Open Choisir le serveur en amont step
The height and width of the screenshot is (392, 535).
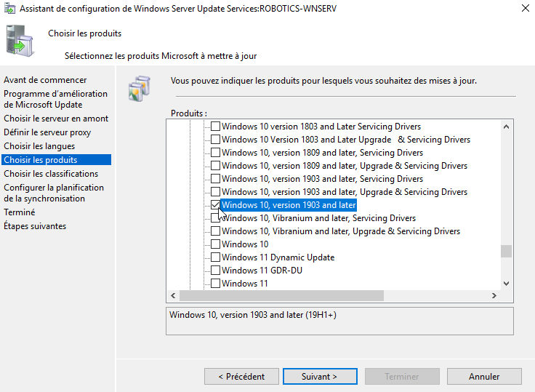[56, 119]
